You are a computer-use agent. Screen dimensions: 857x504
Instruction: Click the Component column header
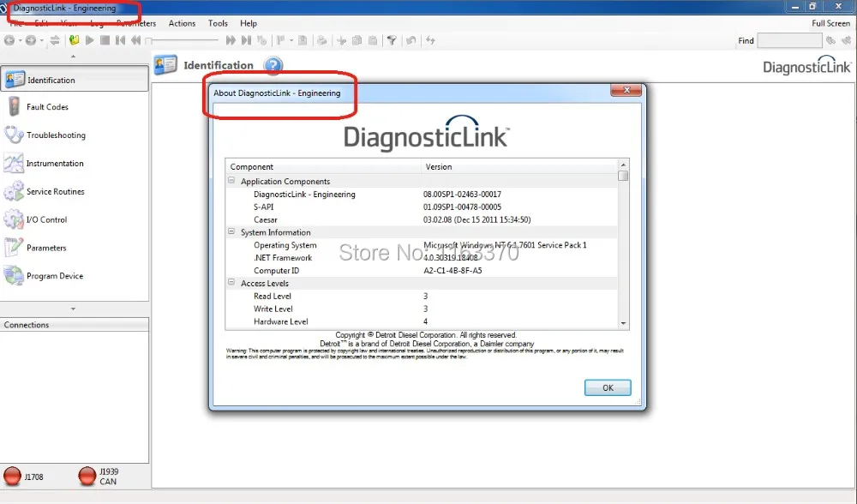[323, 167]
